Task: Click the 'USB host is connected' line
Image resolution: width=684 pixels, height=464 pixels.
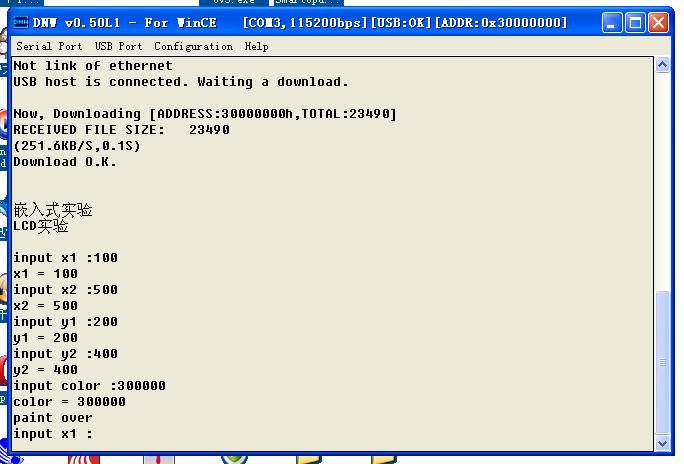Action: (181, 82)
